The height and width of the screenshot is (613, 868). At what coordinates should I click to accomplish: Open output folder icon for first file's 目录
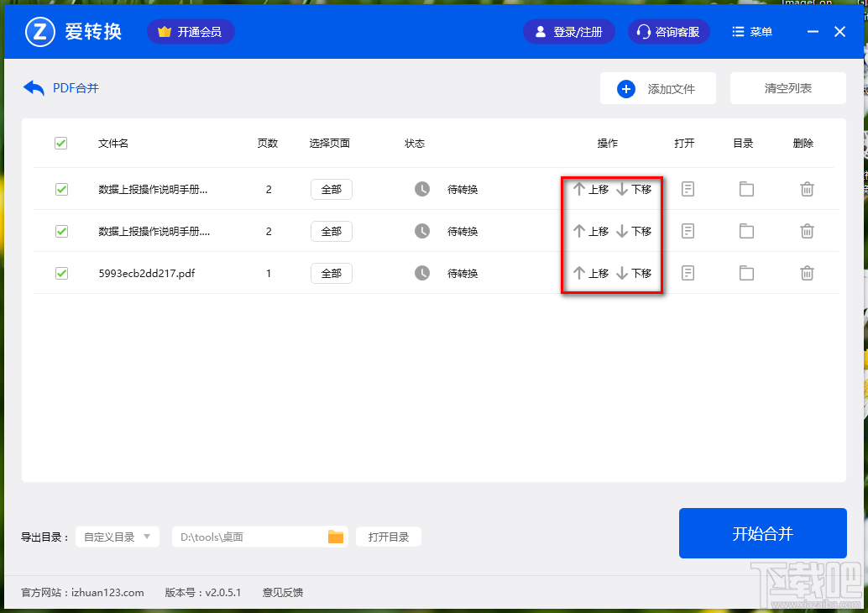pos(746,189)
